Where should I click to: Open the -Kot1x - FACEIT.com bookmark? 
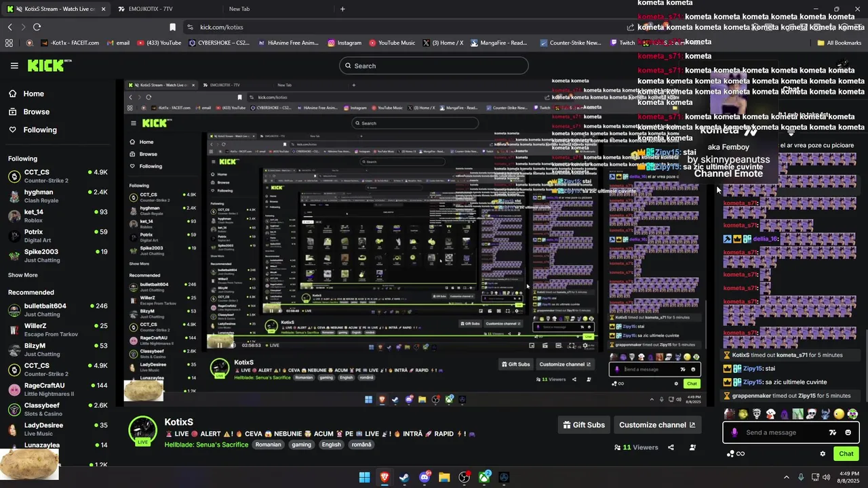70,43
